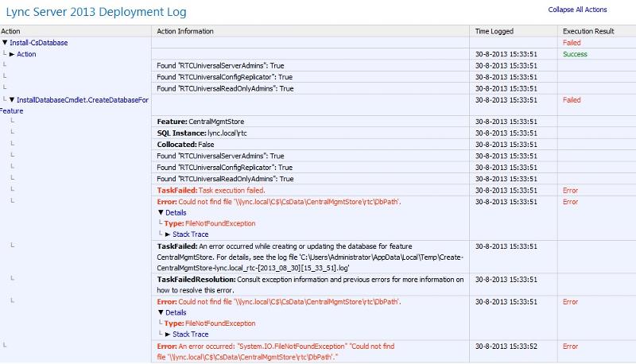
Task: Expand the second error's Stack Trace
Action: point(168,335)
